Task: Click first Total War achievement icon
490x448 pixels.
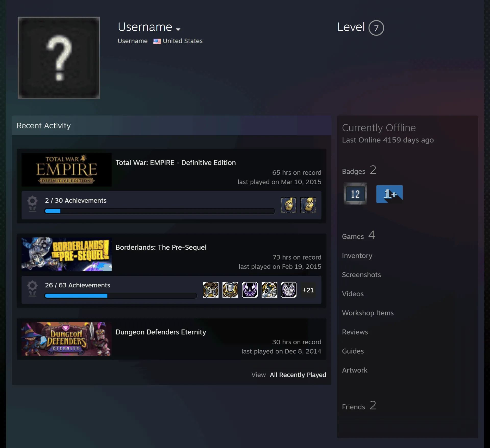Action: tap(288, 205)
